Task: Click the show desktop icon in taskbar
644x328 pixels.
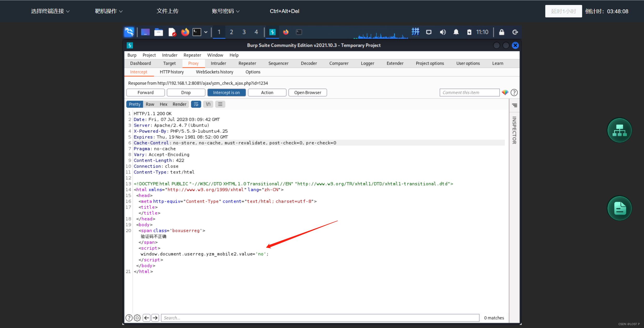Action: coord(145,32)
